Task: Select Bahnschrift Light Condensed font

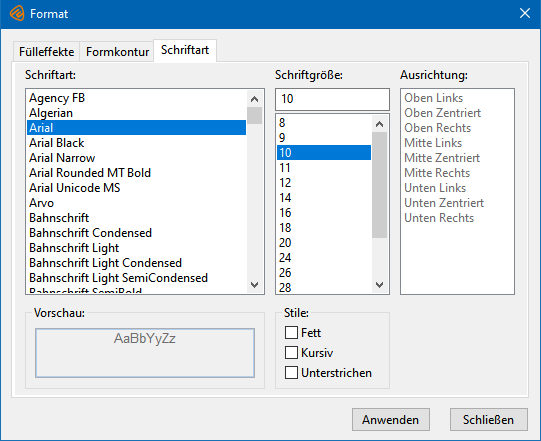Action: (136, 263)
